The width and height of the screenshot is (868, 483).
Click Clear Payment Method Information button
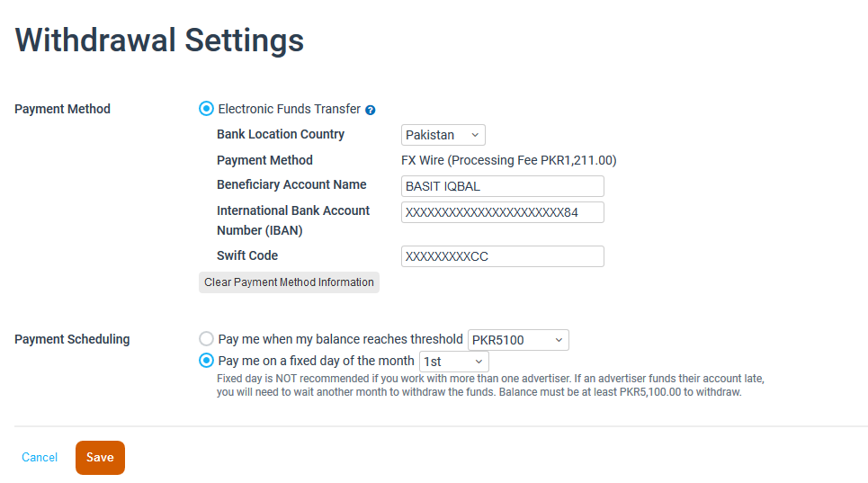pos(289,282)
